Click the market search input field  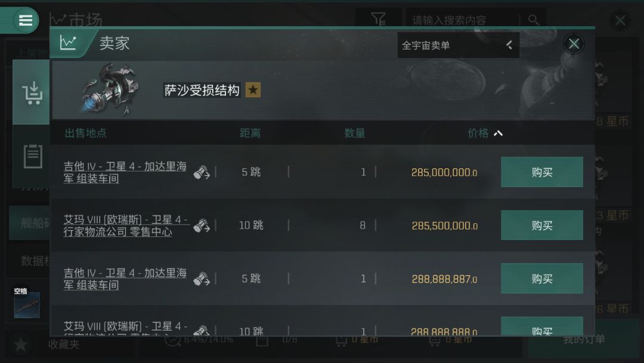(463, 20)
